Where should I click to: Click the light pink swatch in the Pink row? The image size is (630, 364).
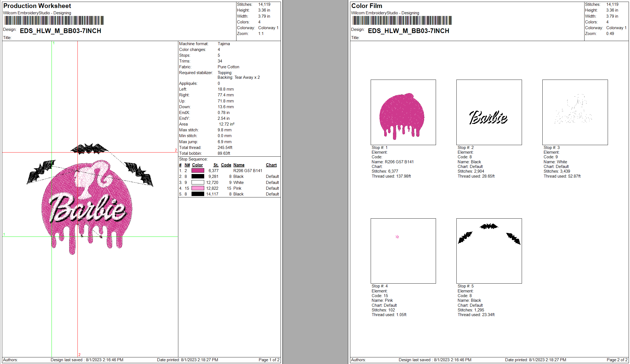point(198,188)
